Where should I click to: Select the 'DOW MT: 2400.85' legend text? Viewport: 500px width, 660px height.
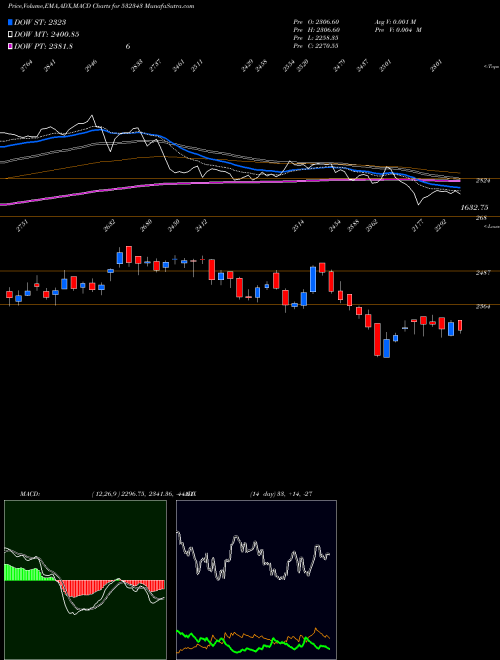47,34
